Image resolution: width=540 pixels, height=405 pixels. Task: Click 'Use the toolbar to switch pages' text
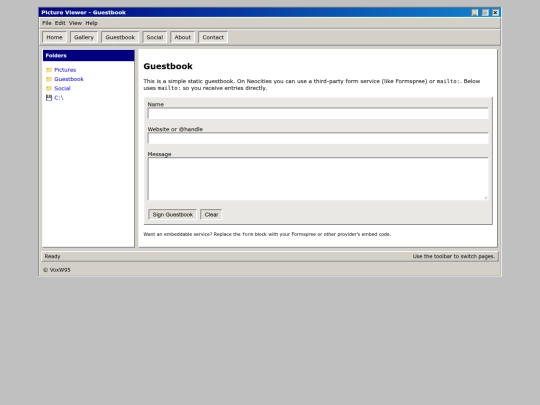[454, 256]
